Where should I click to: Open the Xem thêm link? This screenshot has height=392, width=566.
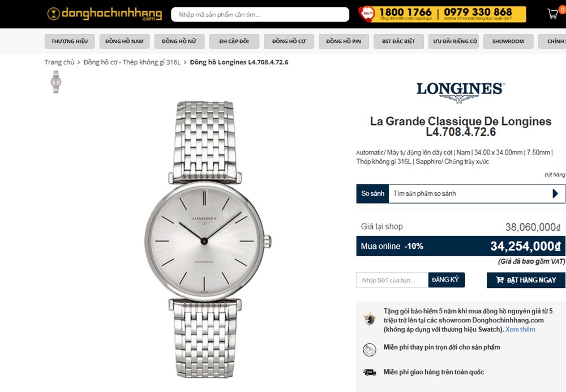coord(520,329)
